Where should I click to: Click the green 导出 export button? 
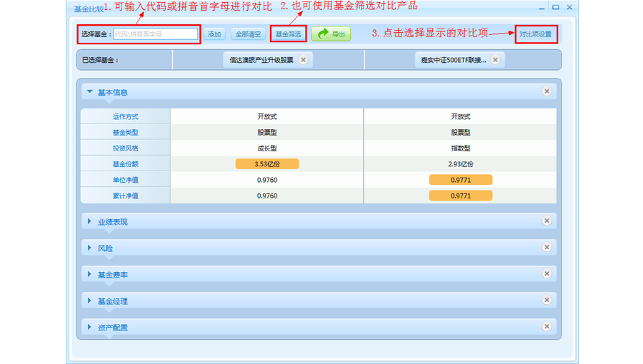(331, 34)
